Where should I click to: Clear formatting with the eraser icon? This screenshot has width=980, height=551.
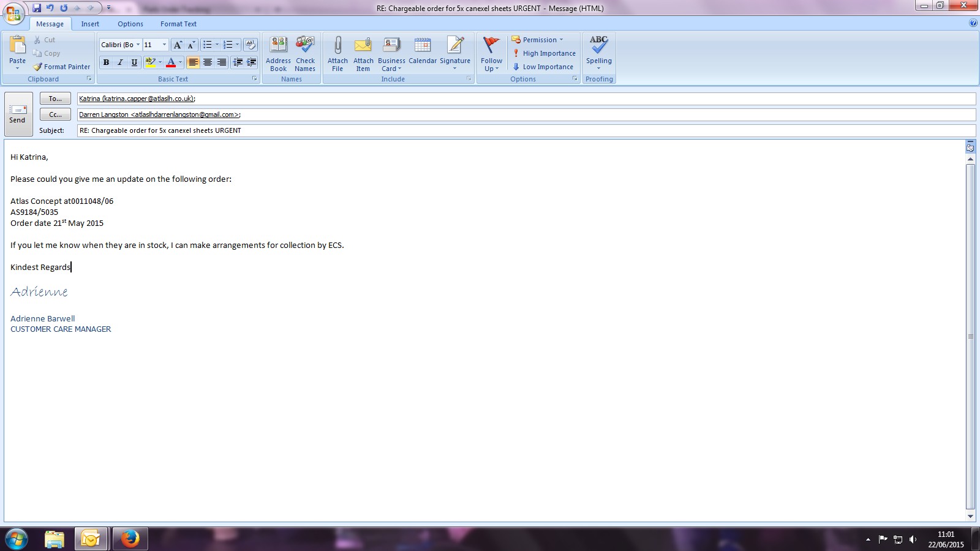click(x=250, y=45)
